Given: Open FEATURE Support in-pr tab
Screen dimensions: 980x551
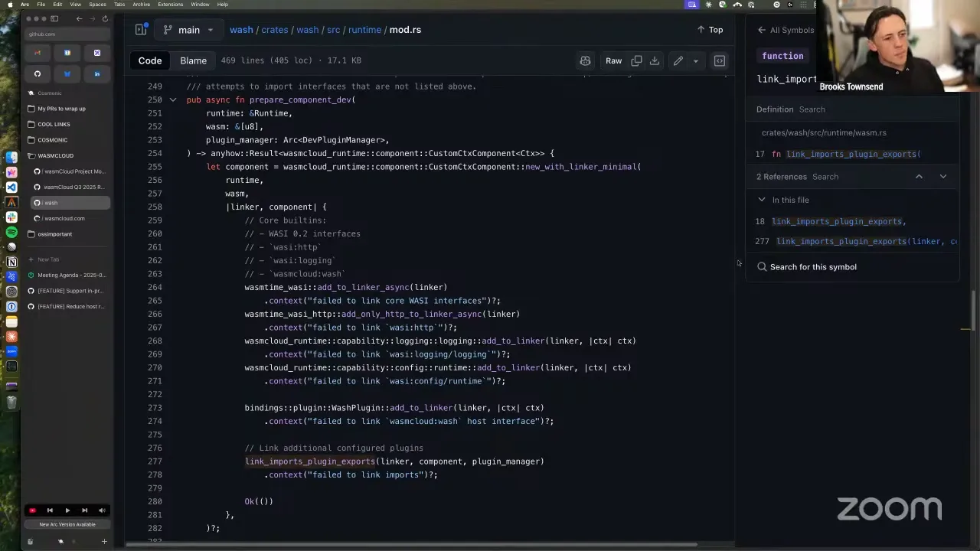Looking at the screenshot, I should [67, 291].
